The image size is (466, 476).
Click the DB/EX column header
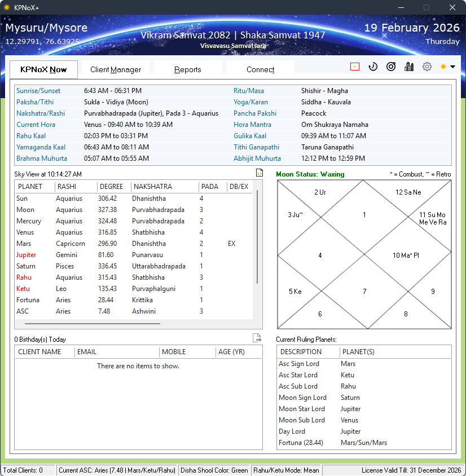pos(240,186)
